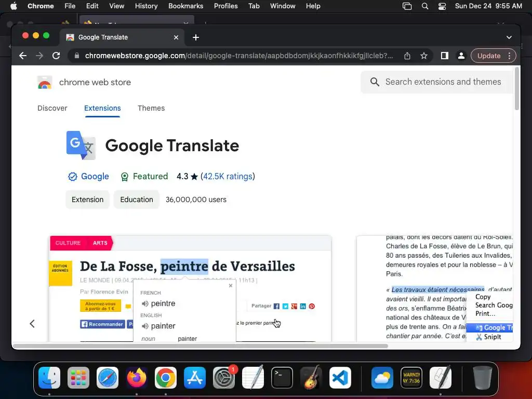Bookmark this page with the star icon

point(424,56)
